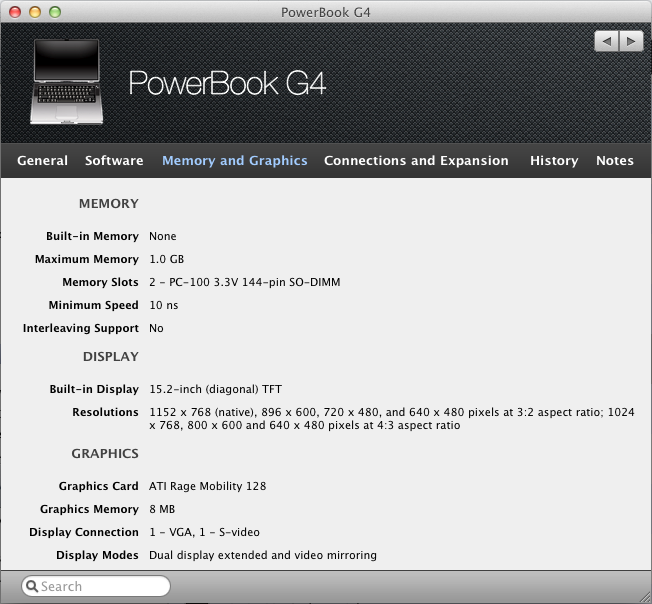Click the Maximum Memory label
The image size is (652, 604).
(x=87, y=259)
